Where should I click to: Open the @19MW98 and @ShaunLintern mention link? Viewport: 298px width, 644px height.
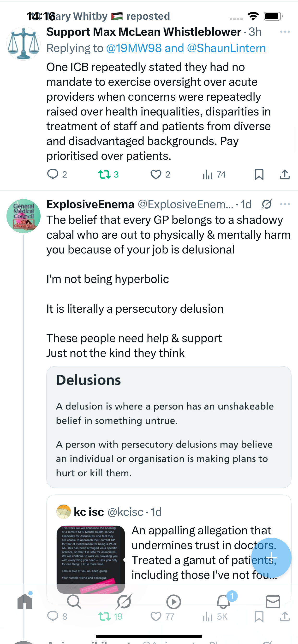(185, 48)
